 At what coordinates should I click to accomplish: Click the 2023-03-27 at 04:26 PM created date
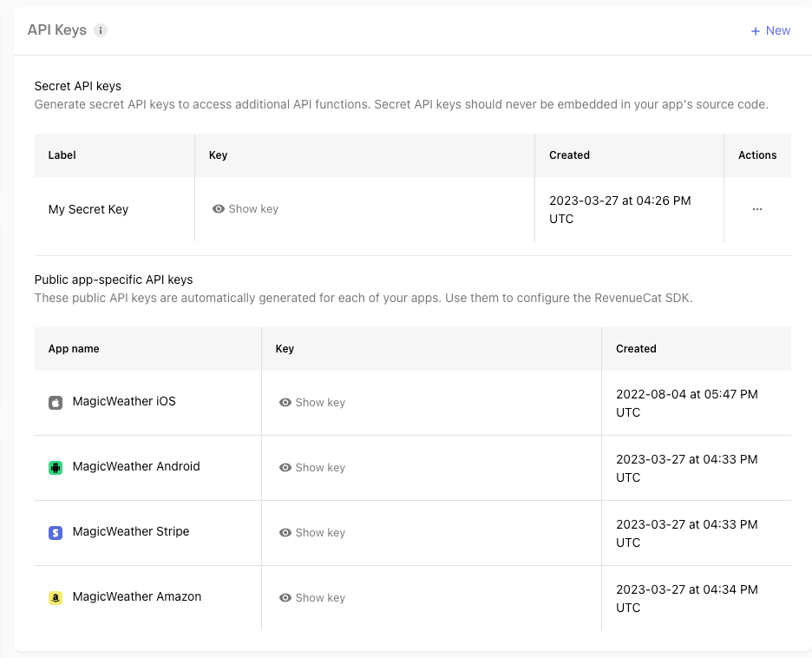point(620,210)
